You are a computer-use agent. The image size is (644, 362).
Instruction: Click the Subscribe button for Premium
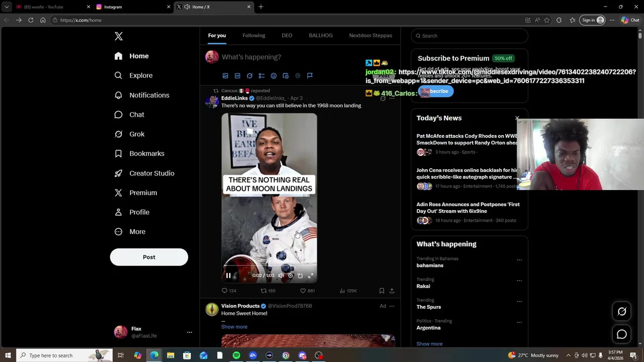(436, 91)
